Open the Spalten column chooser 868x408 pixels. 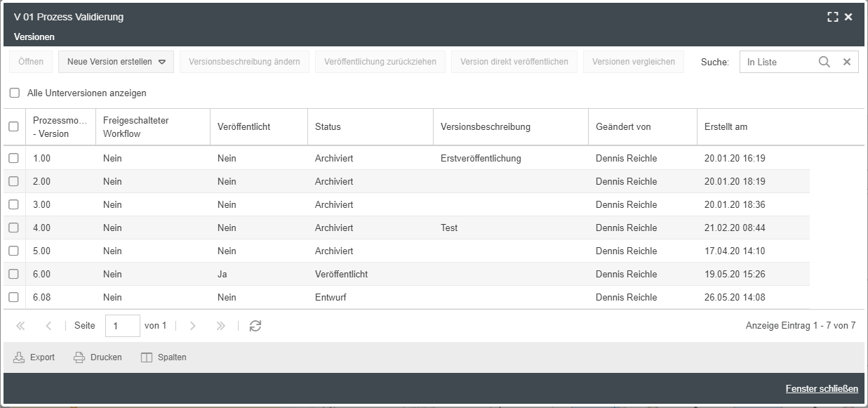point(163,357)
